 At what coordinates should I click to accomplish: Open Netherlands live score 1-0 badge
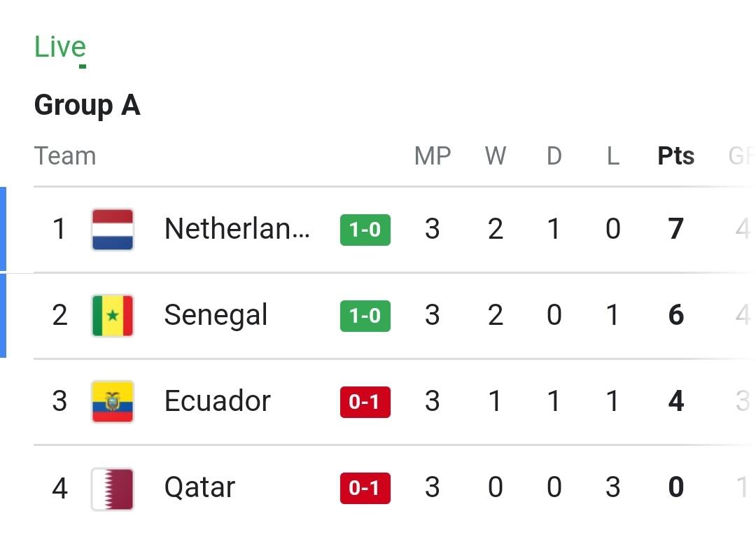365,230
